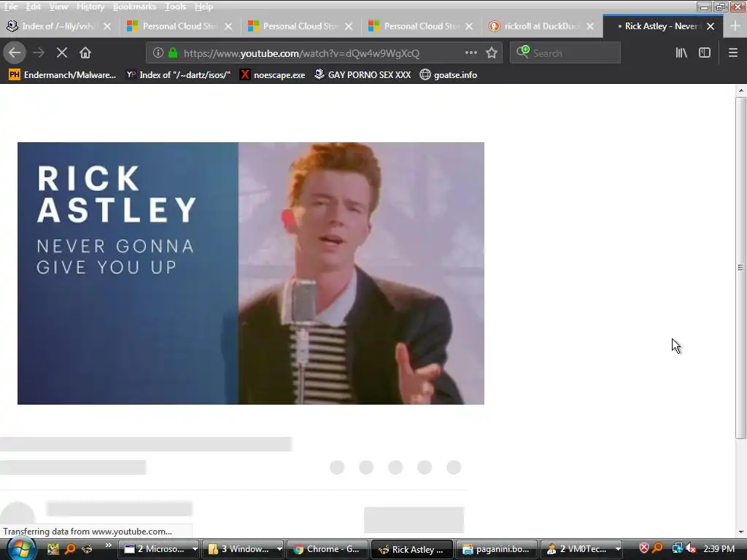Show site information icon in address bar
The width and height of the screenshot is (747, 560).
[x=158, y=52]
